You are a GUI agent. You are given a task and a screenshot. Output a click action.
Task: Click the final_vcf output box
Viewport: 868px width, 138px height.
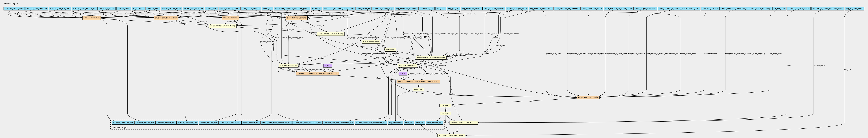[409, 123]
